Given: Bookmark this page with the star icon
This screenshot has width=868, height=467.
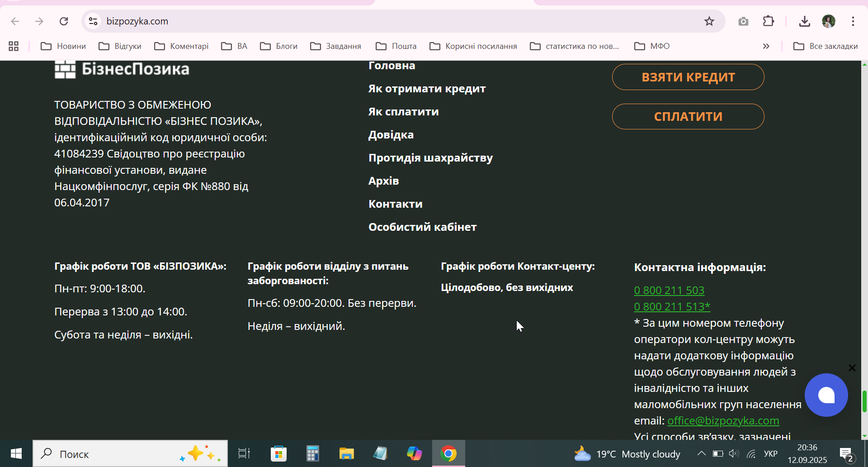Looking at the screenshot, I should (x=709, y=21).
